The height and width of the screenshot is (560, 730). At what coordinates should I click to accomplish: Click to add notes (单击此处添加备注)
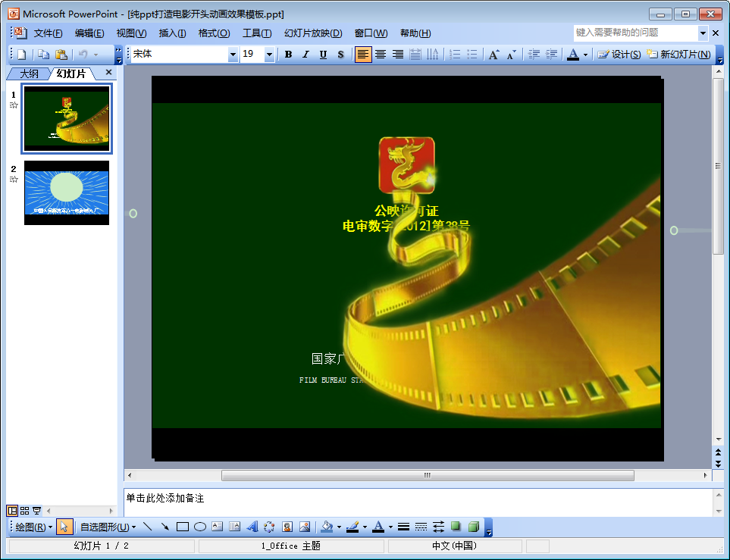point(165,498)
